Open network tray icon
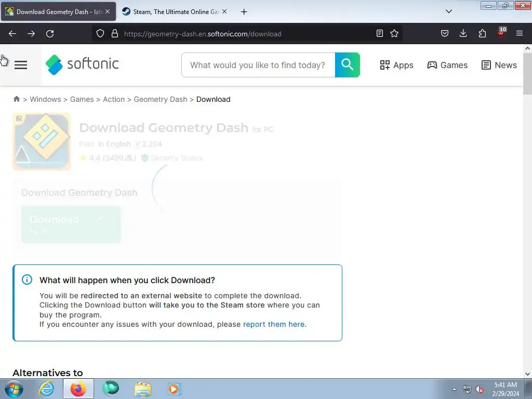 (x=467, y=390)
